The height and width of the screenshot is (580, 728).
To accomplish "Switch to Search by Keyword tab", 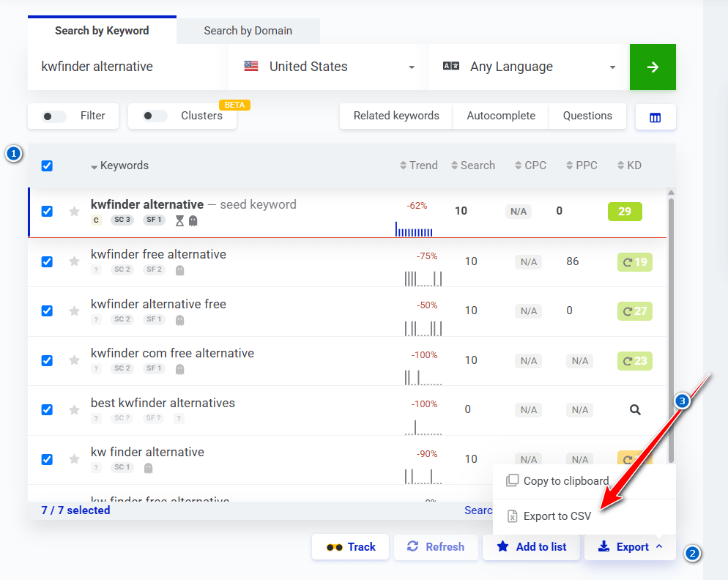I will point(102,31).
